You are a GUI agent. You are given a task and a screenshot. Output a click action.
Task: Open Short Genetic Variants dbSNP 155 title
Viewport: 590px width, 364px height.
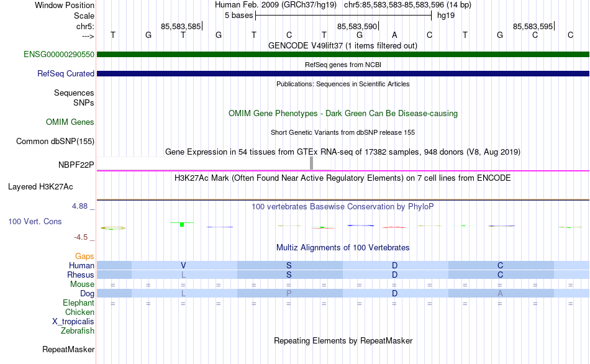click(x=343, y=132)
